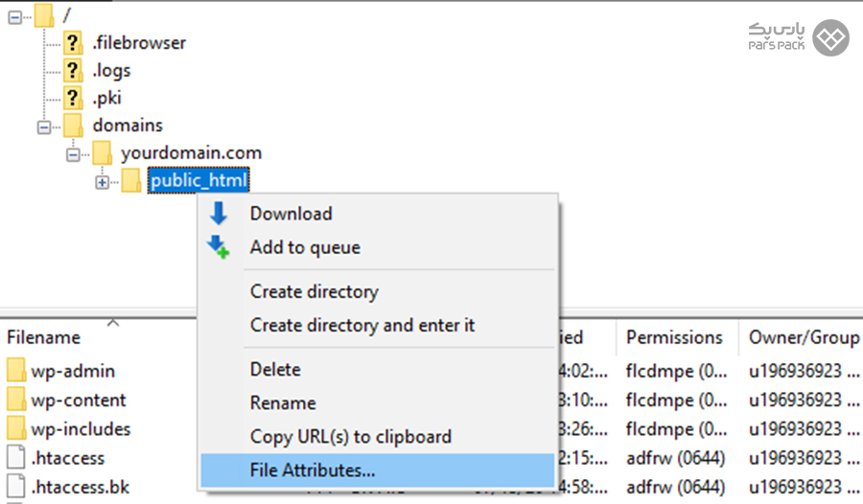
Task: Click the wp-content folder icon
Action: coord(16,400)
